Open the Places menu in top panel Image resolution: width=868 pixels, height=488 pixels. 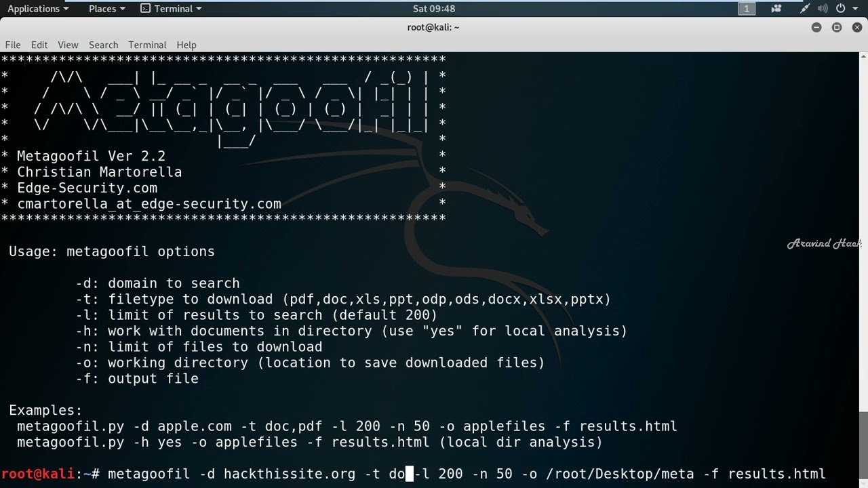[x=107, y=9]
